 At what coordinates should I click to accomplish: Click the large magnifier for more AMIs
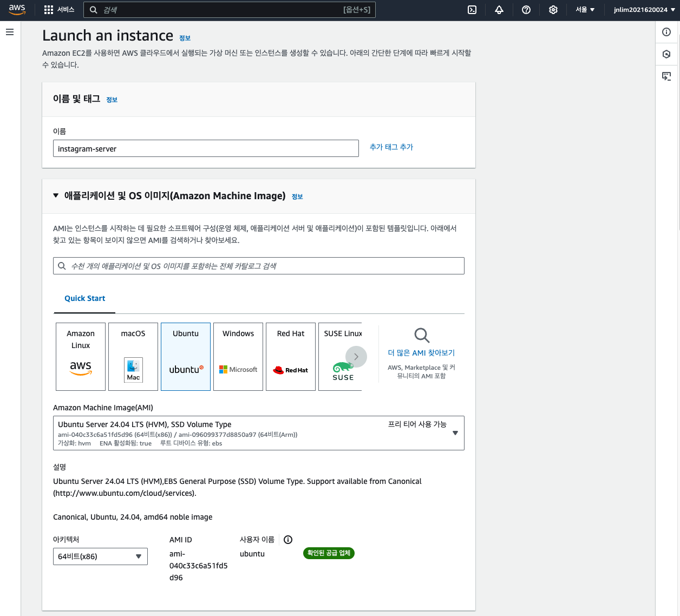point(422,335)
